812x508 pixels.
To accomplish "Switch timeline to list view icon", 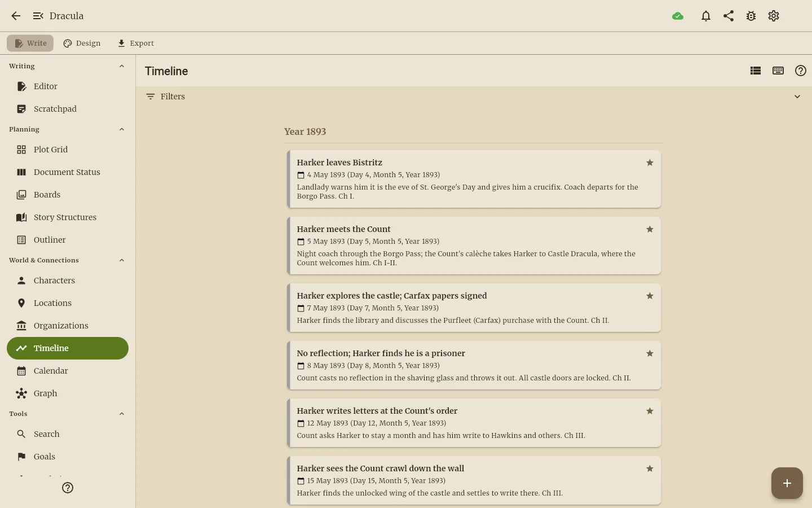I will (x=756, y=71).
